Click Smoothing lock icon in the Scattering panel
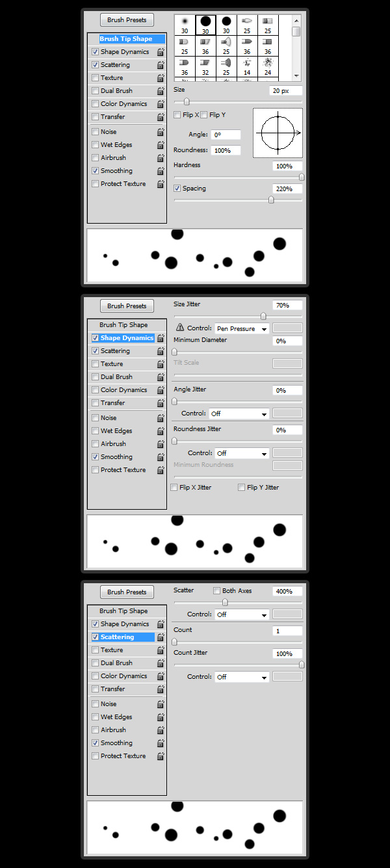 (160, 743)
